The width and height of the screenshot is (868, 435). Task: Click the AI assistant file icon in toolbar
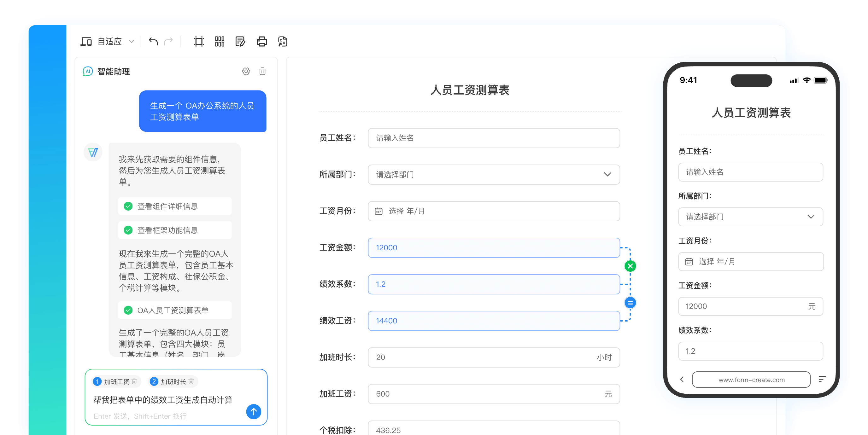282,41
